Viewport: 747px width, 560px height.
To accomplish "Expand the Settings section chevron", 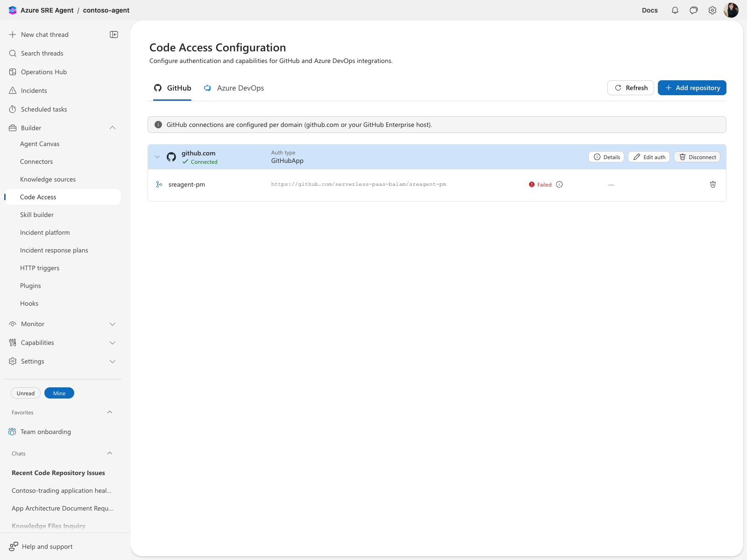I will pyautogui.click(x=113, y=361).
